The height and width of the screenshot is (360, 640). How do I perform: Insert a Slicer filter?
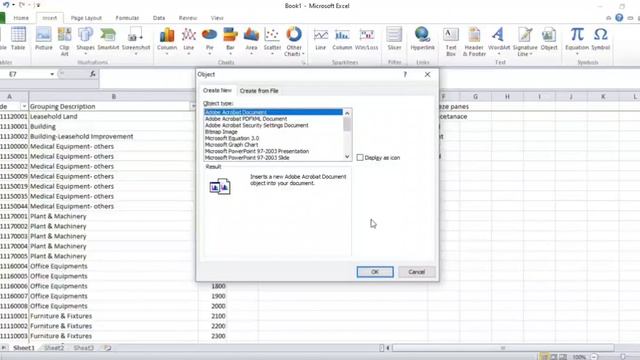click(x=394, y=39)
